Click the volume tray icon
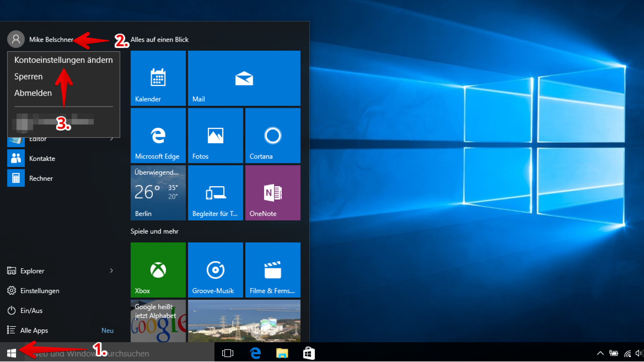 [639, 353]
